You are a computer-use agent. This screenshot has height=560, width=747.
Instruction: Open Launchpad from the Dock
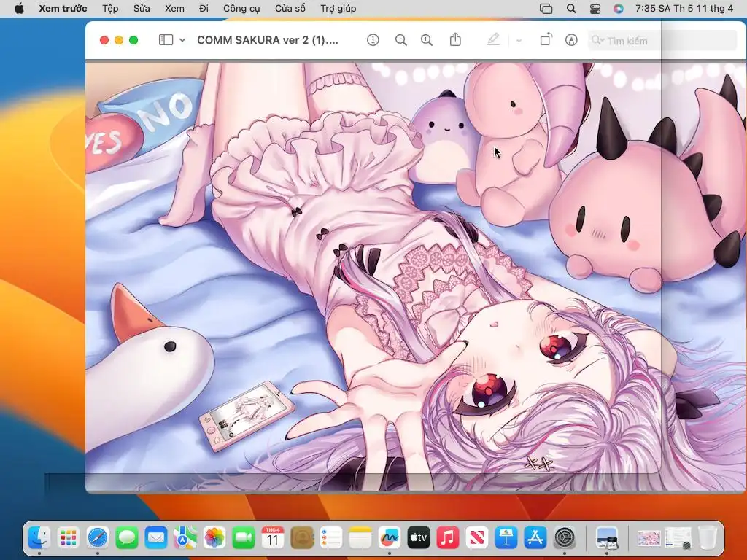[68, 537]
